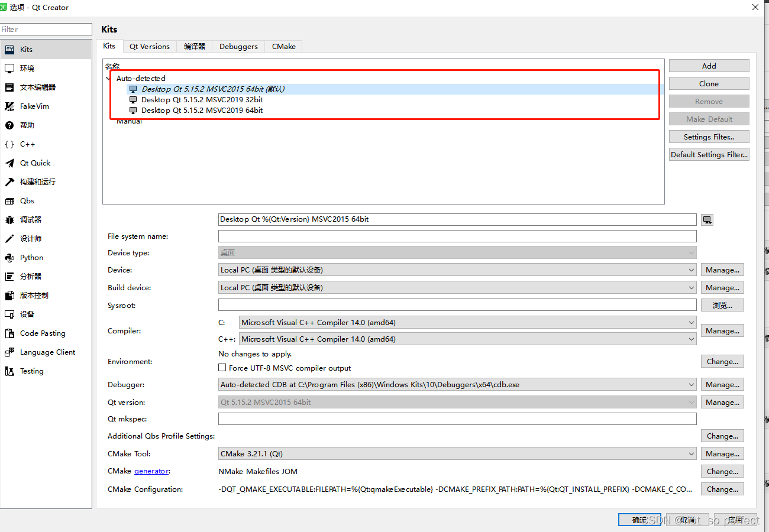
Task: Open Settings Filter button
Action: tap(709, 137)
